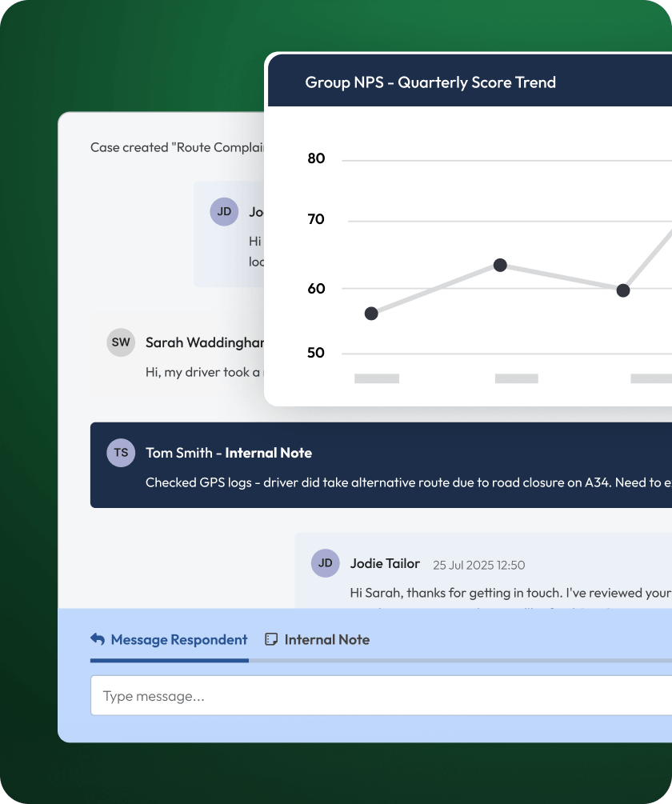Select the third data point on NPS chart
This screenshot has width=672, height=804.
point(623,290)
